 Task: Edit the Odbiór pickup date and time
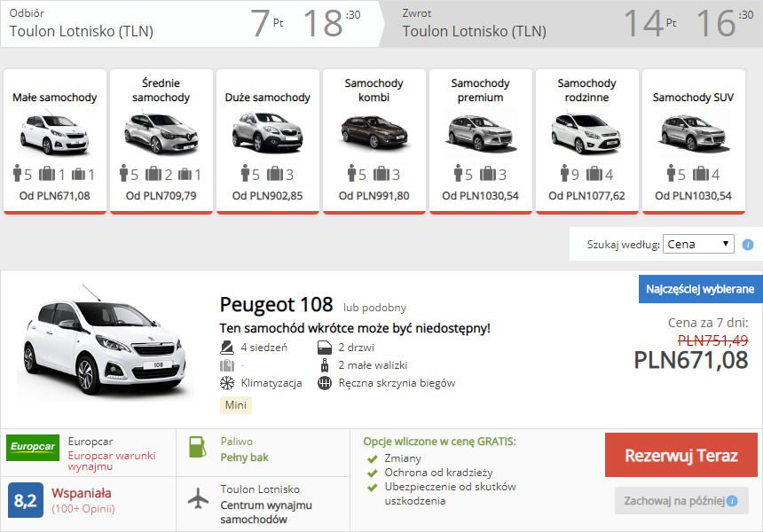pyautogui.click(x=305, y=23)
